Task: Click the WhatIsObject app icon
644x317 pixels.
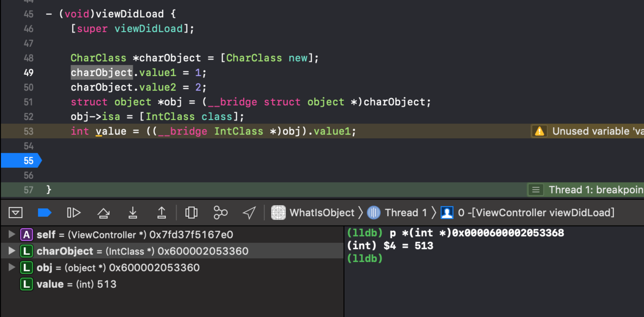Action: coord(278,213)
